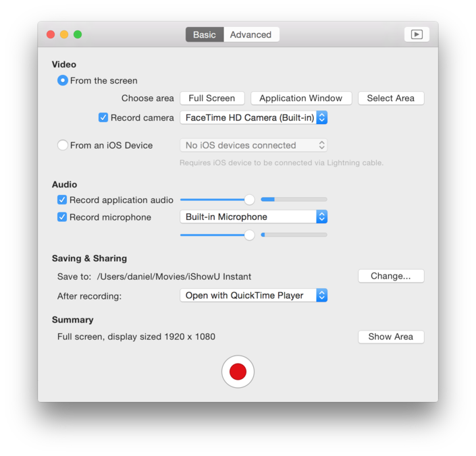
Task: Click the red record button
Action: 238,372
